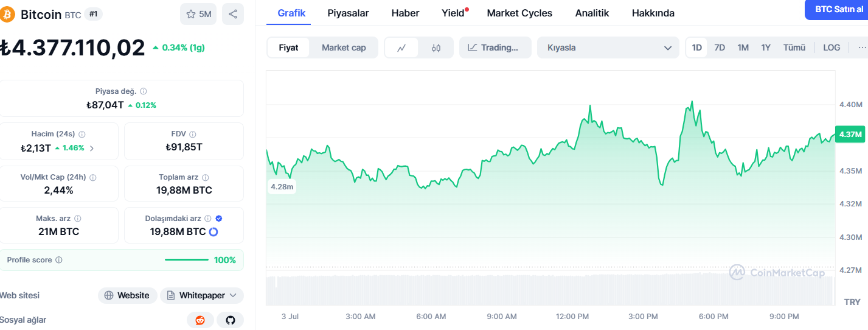Expand the Whitepaper dropdown

[x=202, y=295]
